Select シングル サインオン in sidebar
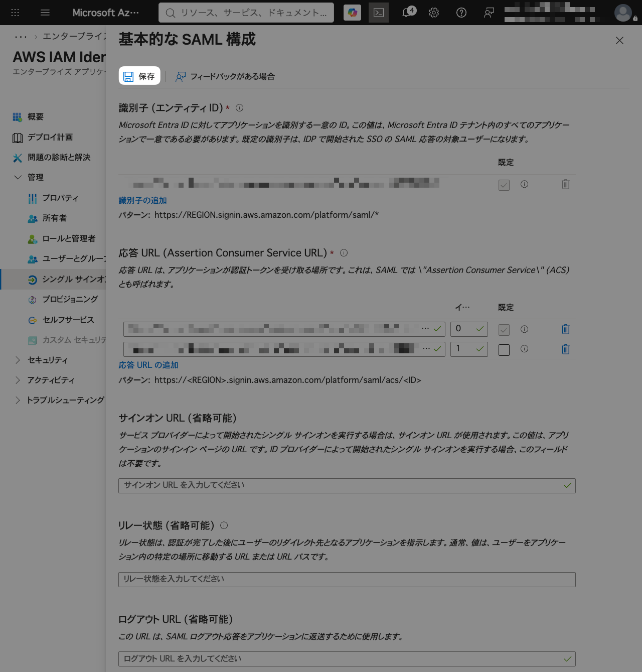This screenshot has width=642, height=672. (53, 280)
